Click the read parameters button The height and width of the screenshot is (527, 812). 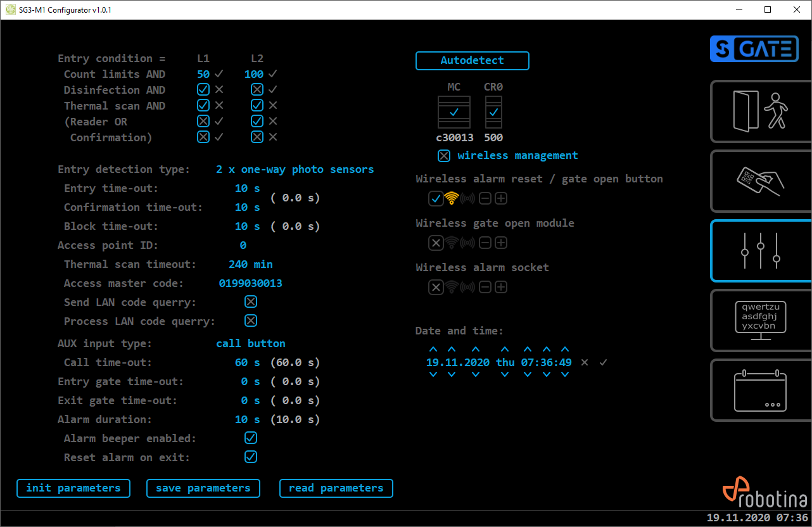[x=336, y=488]
